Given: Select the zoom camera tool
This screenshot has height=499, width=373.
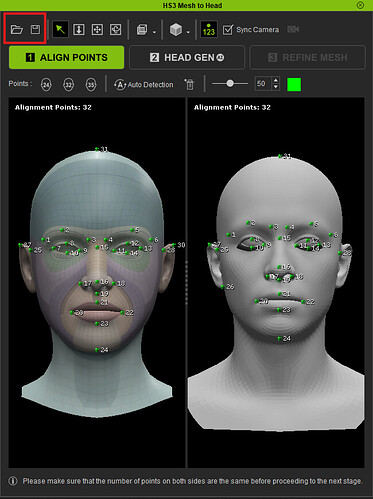Looking at the screenshot, I should (79, 29).
